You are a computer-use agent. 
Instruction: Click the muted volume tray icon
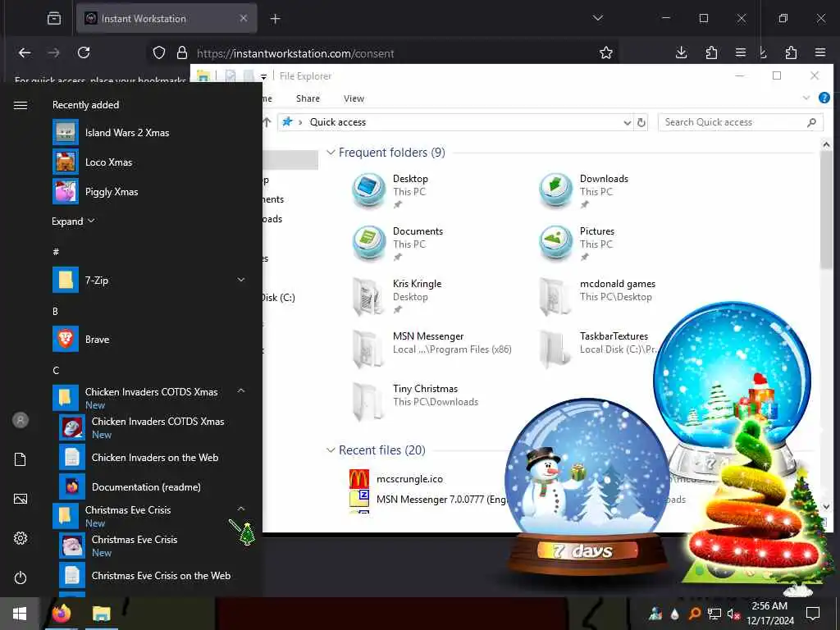point(733,614)
